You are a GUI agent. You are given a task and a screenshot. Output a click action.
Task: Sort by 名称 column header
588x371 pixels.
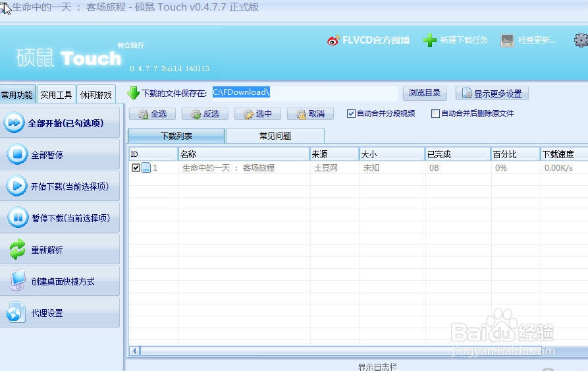(x=244, y=154)
